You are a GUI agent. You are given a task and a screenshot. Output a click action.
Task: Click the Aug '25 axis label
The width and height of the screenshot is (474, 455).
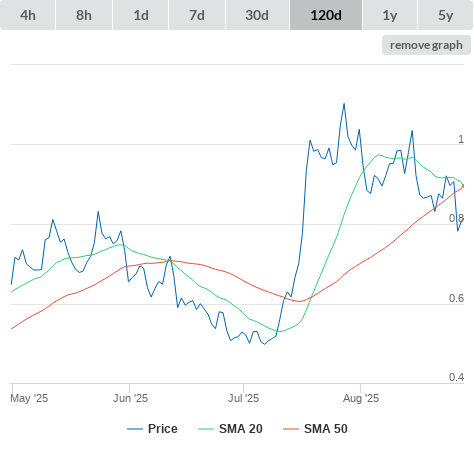pyautogui.click(x=361, y=398)
